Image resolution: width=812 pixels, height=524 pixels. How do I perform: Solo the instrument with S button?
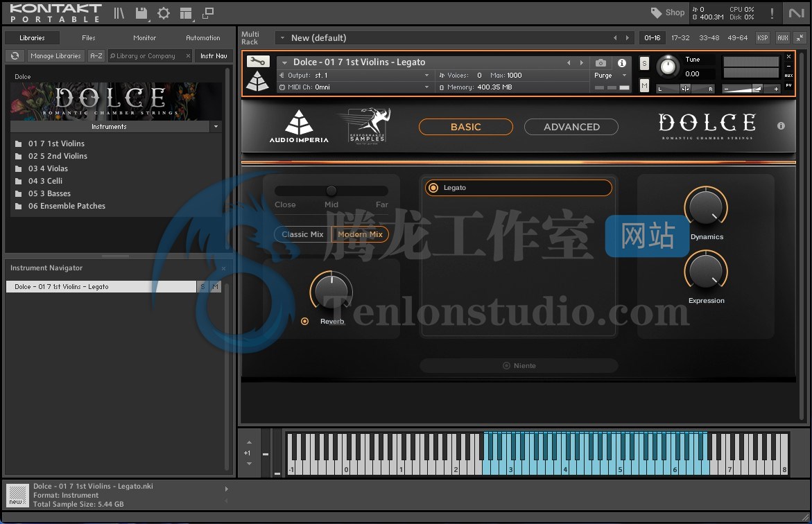[x=644, y=64]
